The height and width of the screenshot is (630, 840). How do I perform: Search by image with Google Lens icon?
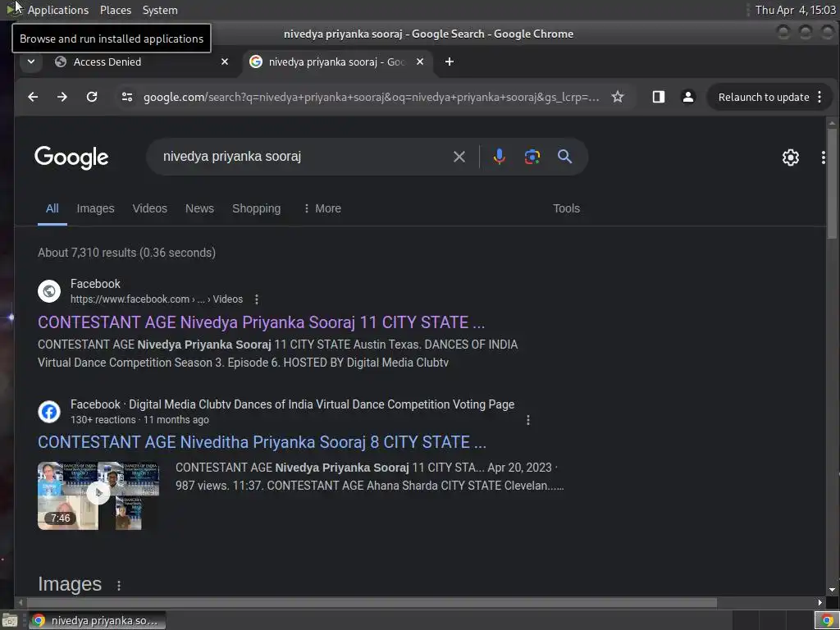tap(532, 157)
